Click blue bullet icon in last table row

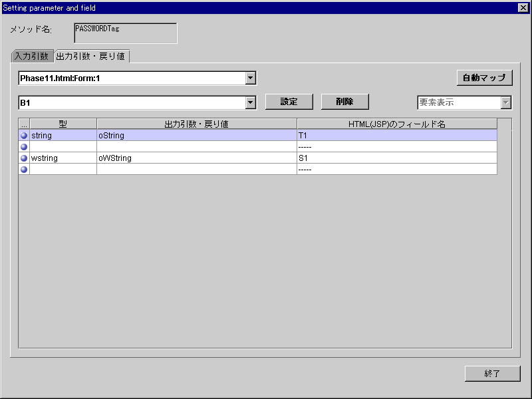(24, 170)
